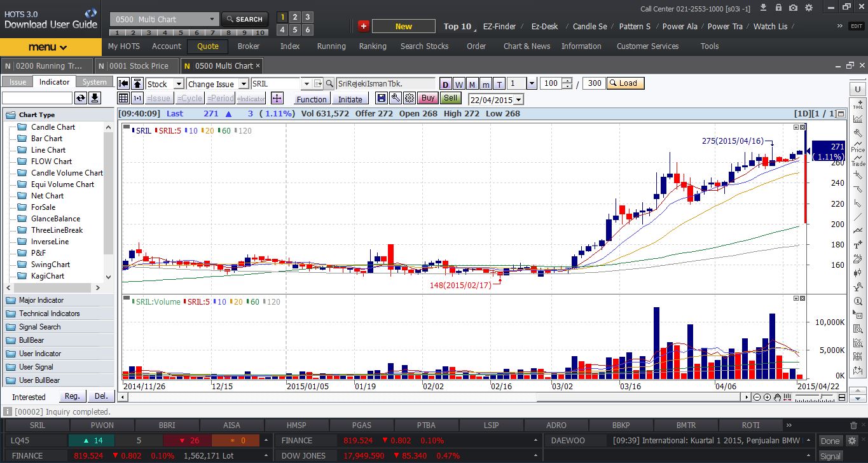The image size is (868, 463).
Task: Open the Change Issue dropdown
Action: point(242,84)
